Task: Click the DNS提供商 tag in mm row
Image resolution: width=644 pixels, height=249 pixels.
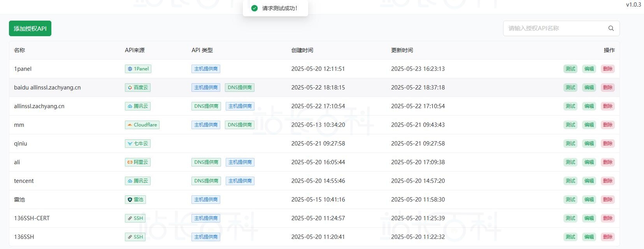Action: click(240, 125)
